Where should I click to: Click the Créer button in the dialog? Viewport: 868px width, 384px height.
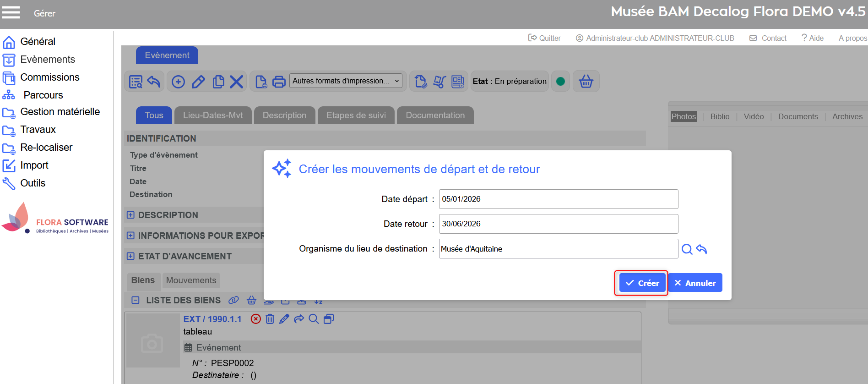click(642, 283)
